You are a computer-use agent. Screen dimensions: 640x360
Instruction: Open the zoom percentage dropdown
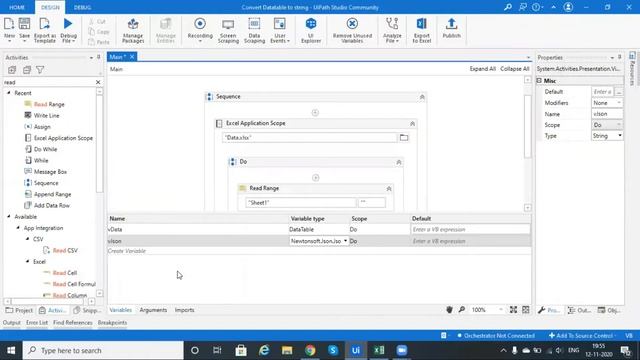coord(501,310)
